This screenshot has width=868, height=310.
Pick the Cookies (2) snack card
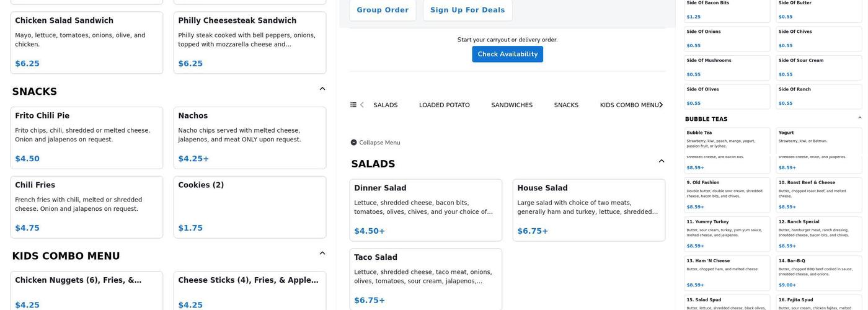(x=250, y=207)
